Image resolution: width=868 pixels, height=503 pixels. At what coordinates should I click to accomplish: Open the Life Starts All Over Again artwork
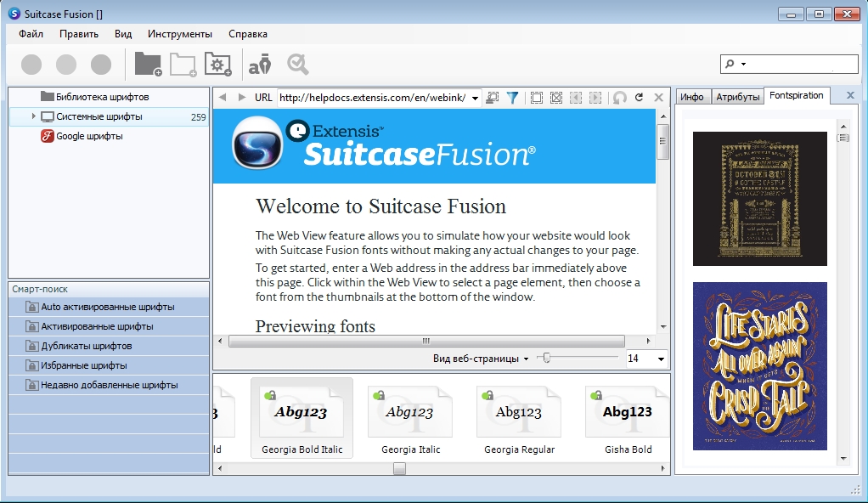[x=760, y=366]
